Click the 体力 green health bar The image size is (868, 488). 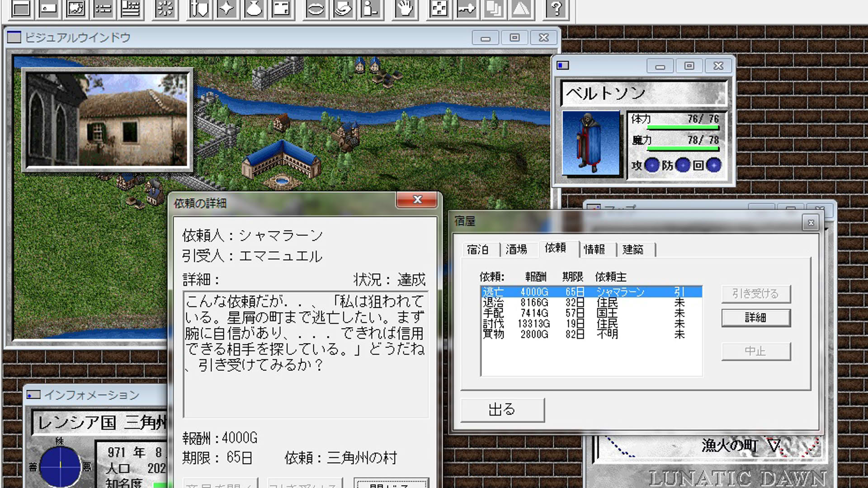click(683, 128)
